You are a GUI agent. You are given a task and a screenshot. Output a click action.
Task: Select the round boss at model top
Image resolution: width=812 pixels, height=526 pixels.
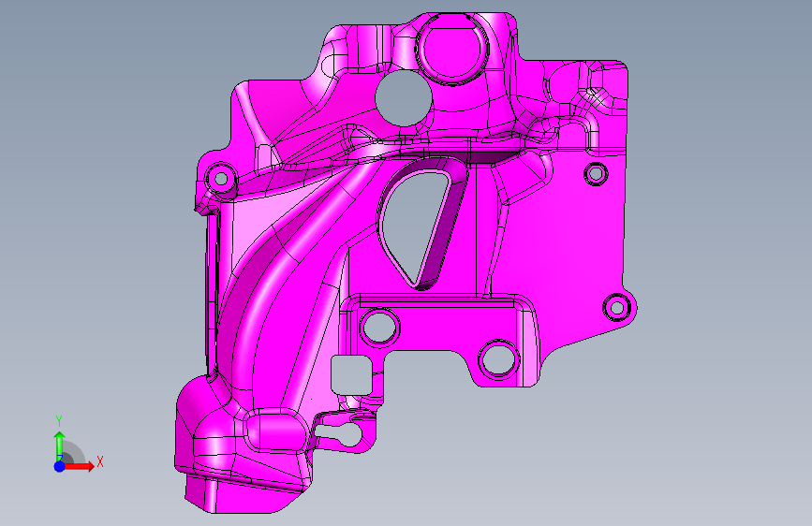(452, 48)
